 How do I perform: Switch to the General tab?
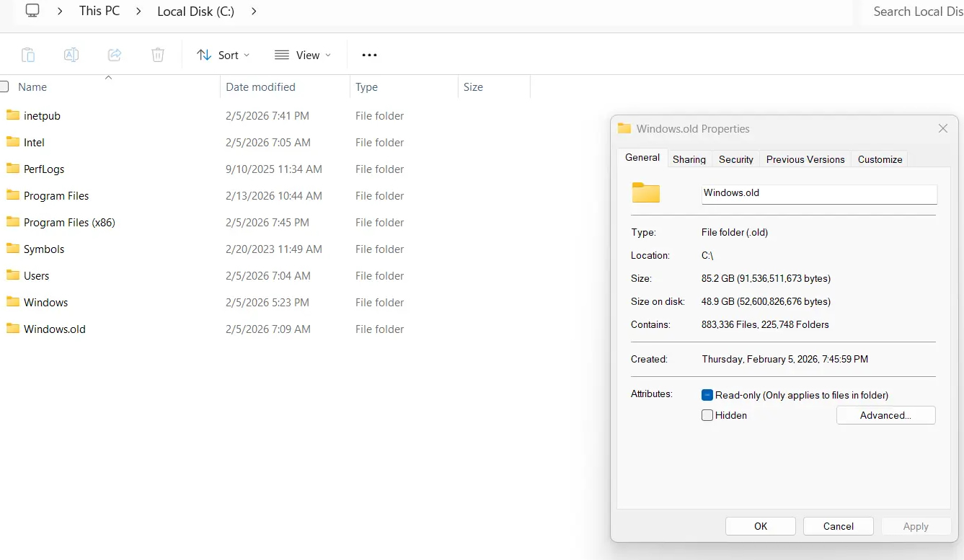642,158
